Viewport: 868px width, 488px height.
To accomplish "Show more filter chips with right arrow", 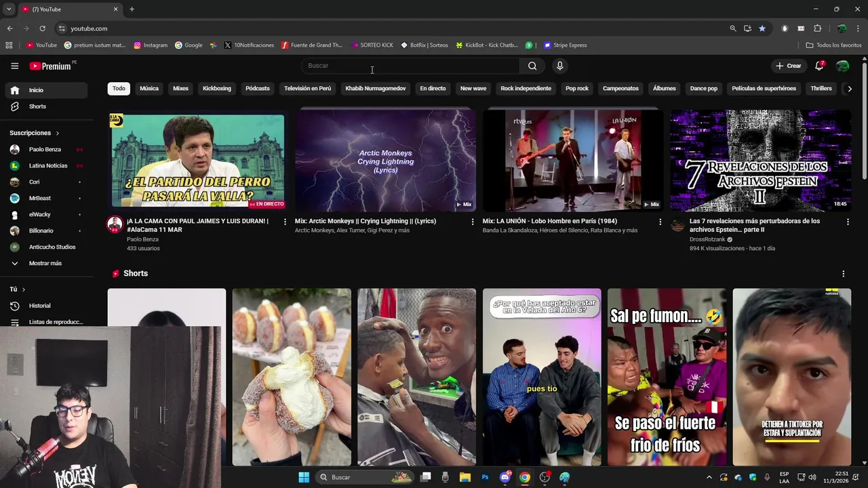I will pyautogui.click(x=850, y=89).
